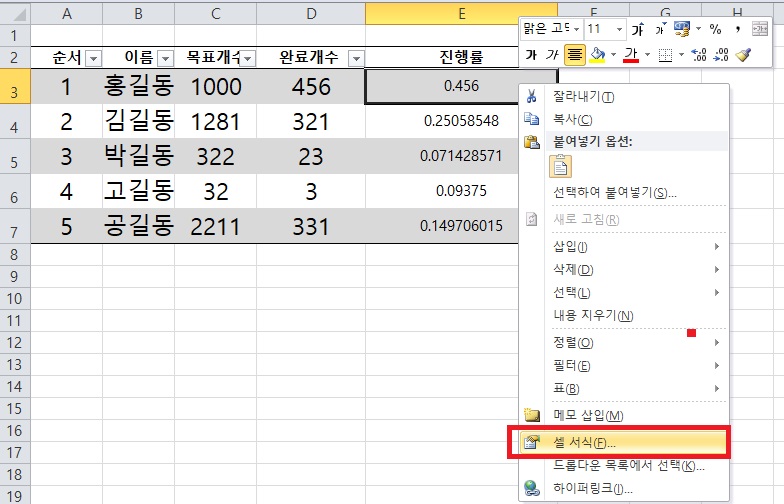Decrease font size in mini toolbar
Image resolution: width=784 pixels, height=504 pixels.
coord(660,30)
